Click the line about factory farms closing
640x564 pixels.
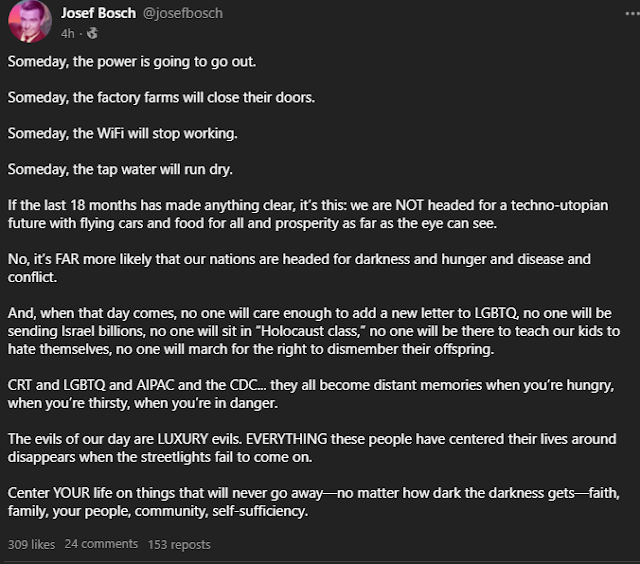[161, 98]
